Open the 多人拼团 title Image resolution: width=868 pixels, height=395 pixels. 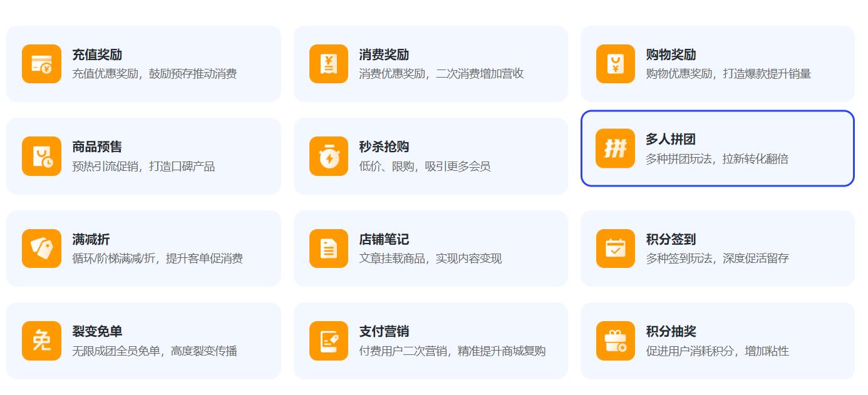671,139
